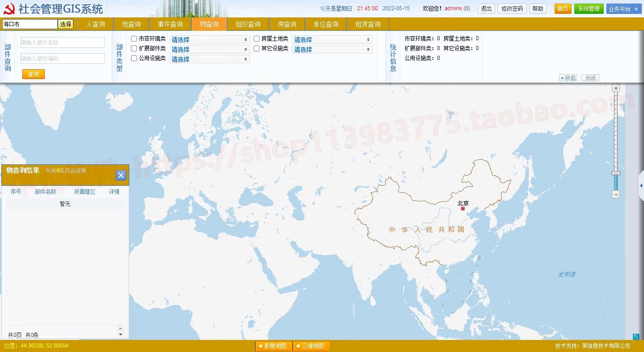The height and width of the screenshot is (352, 644).
Task: Switch to the 房查询 tab
Action: pyautogui.click(x=287, y=24)
